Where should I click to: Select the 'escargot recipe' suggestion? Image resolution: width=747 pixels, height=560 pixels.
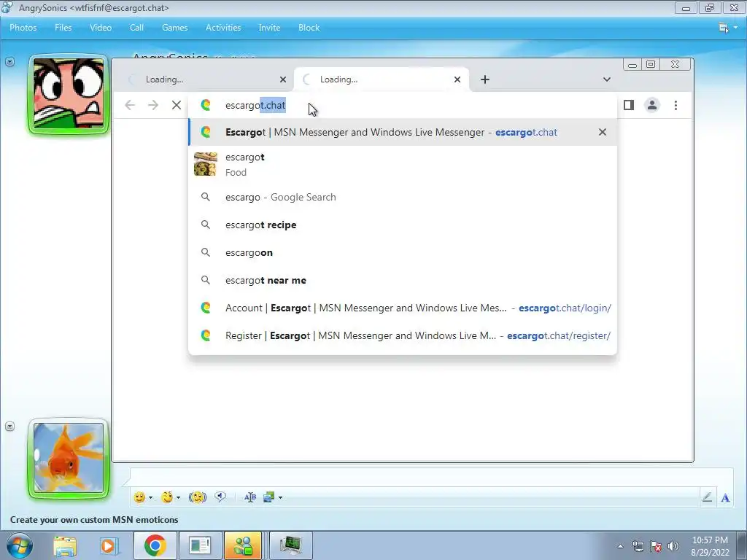pos(403,225)
